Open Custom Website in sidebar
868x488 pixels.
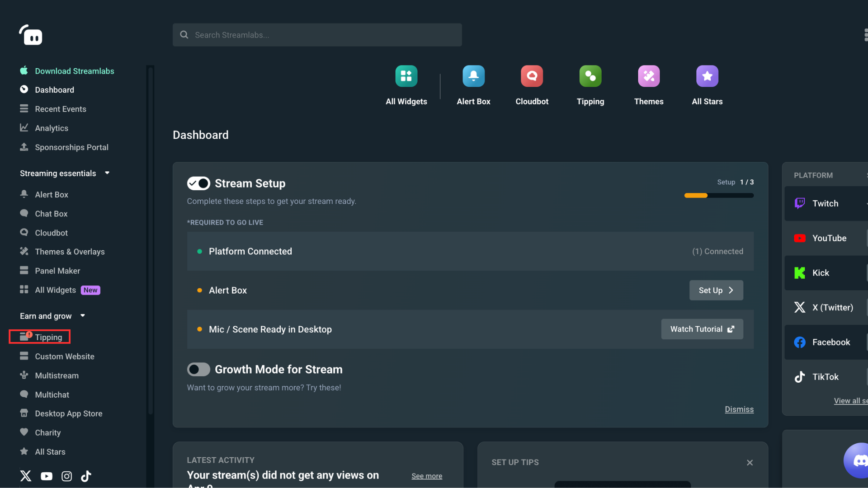tap(57, 357)
